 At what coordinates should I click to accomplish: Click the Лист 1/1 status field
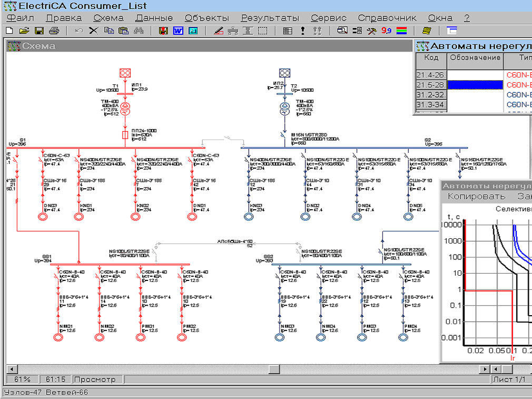511,379
